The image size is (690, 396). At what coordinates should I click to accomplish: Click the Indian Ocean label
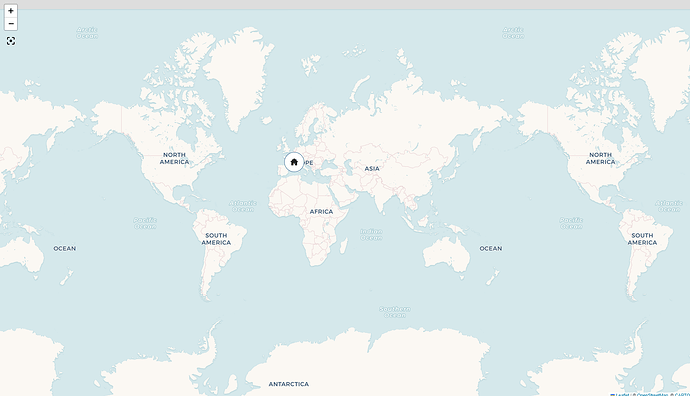click(x=371, y=235)
